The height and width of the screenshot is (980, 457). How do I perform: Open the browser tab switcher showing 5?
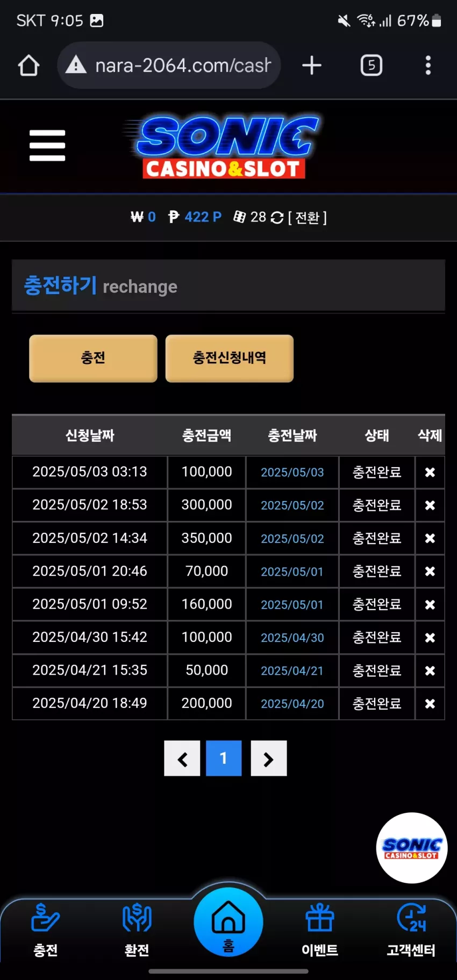pos(371,66)
